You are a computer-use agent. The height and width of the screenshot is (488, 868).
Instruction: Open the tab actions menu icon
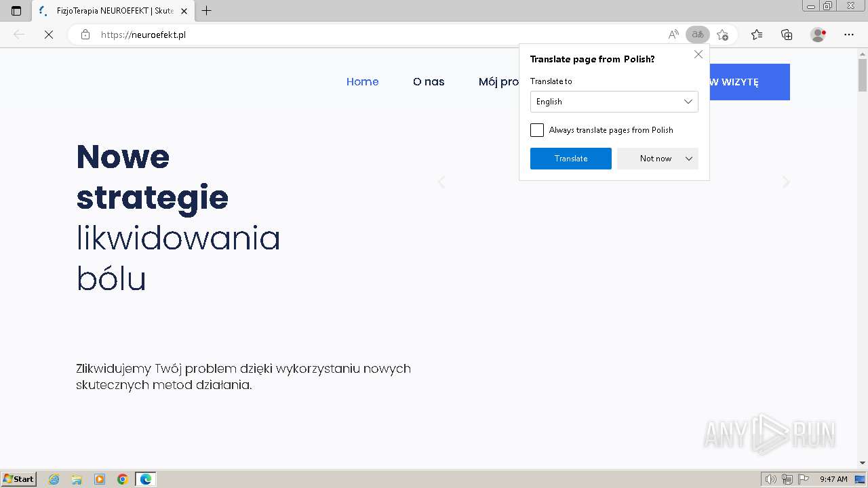(16, 11)
